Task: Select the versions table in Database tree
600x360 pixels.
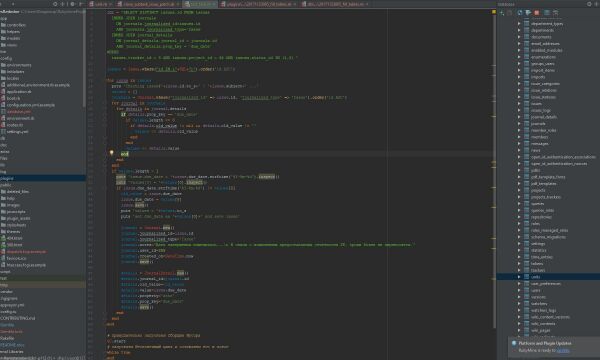Action: [x=538, y=297]
